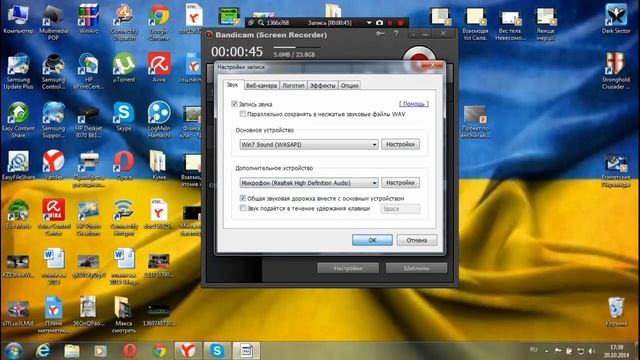Confirm settings with the OK button
This screenshot has width=640, height=360.
pyautogui.click(x=372, y=240)
